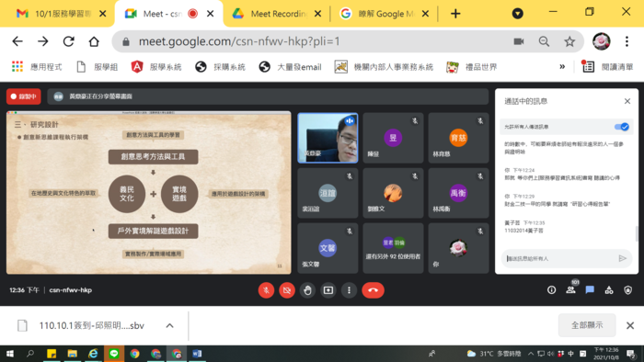
Task: Expand downloaded file options chevron
Action: (169, 325)
